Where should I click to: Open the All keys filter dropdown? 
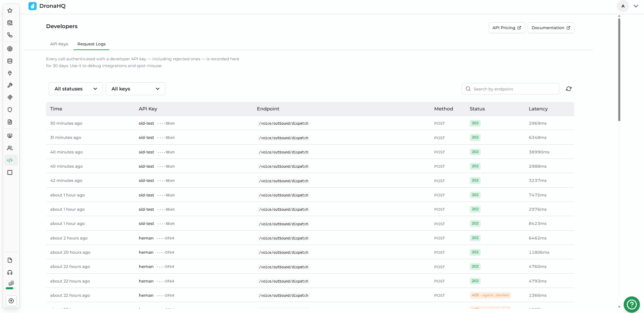coord(136,89)
